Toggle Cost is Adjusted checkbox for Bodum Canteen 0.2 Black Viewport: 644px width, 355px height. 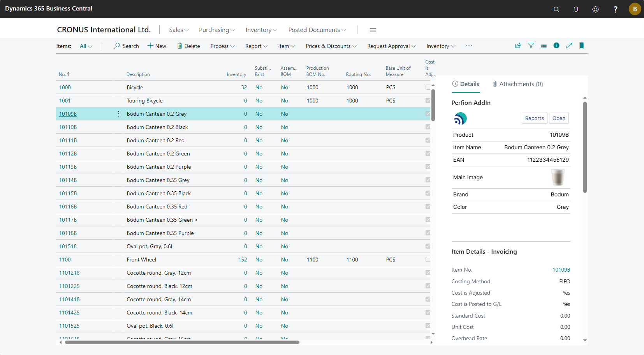(x=428, y=127)
